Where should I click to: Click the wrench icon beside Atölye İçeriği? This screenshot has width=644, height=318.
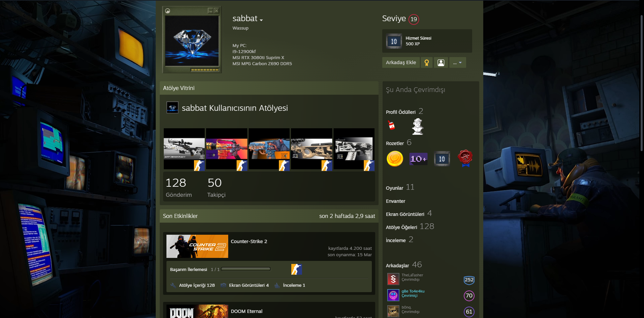click(173, 285)
